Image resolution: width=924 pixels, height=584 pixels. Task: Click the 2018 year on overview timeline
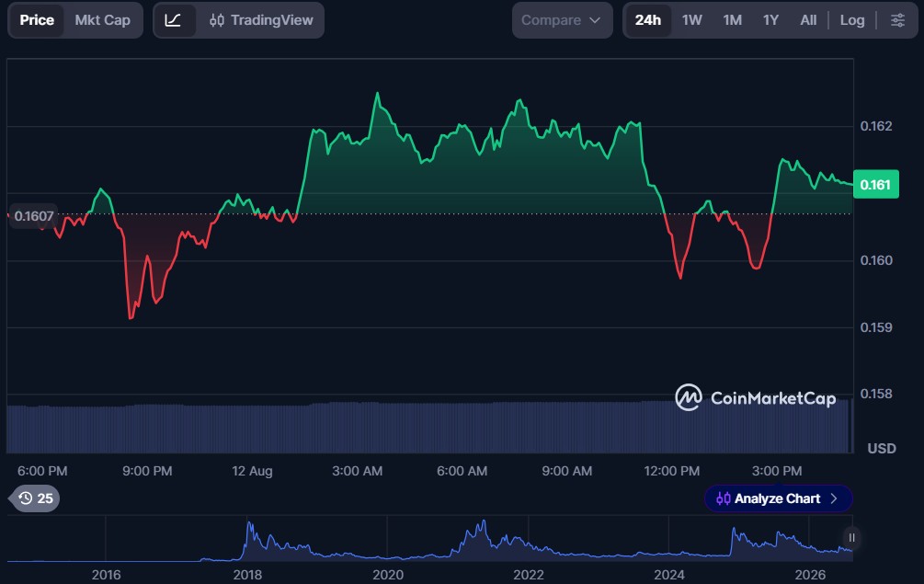(247, 575)
